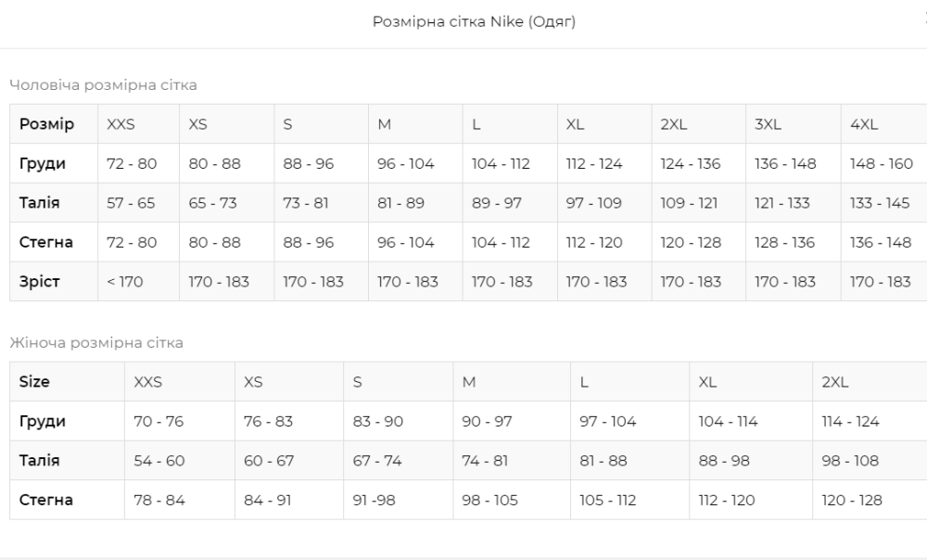Click the 'Size' header in women's table

pyautogui.click(x=35, y=382)
